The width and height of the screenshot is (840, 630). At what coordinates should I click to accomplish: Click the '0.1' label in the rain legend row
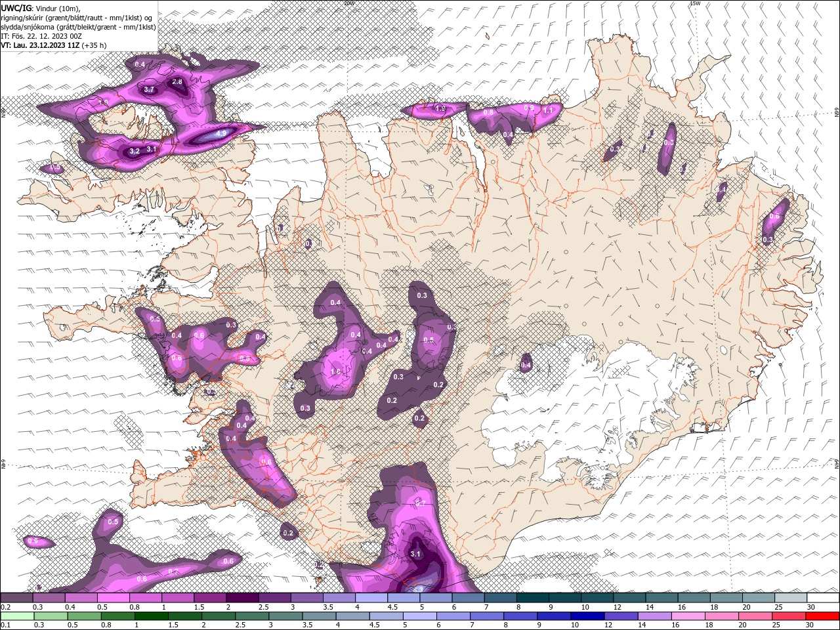6,625
